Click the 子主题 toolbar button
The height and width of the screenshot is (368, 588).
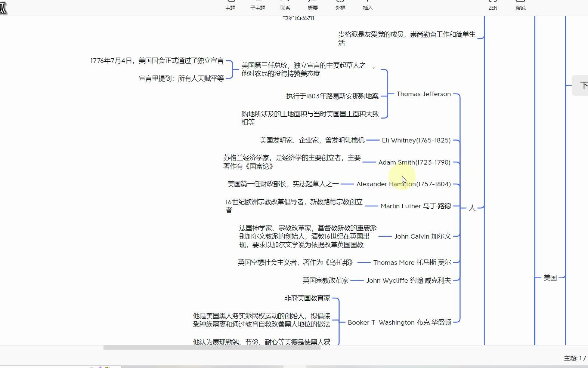tap(258, 5)
